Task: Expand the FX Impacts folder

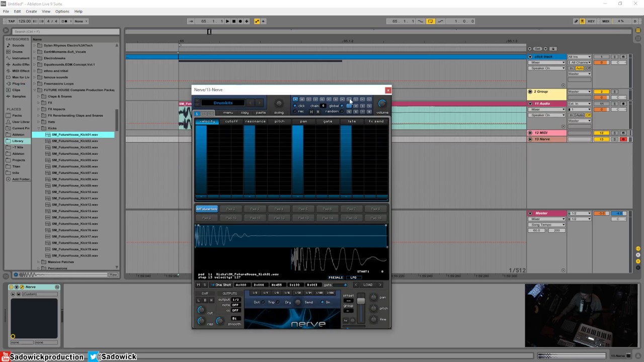Action: point(39,109)
